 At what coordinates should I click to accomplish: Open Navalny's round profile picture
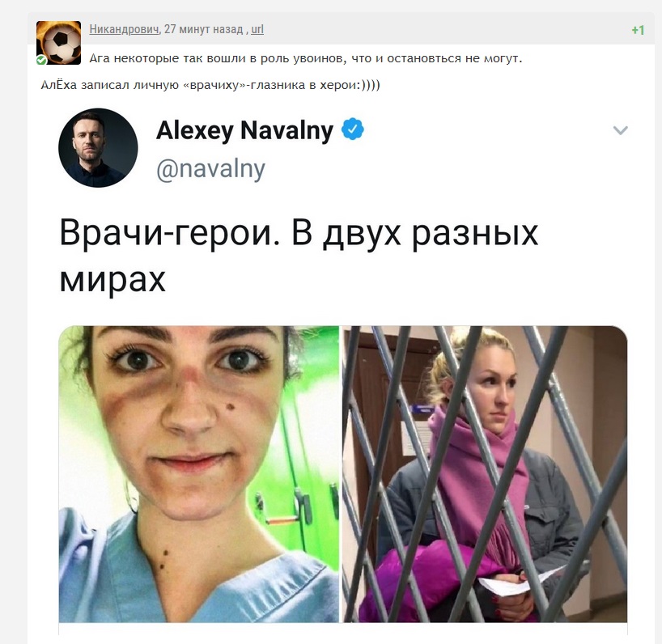point(98,148)
